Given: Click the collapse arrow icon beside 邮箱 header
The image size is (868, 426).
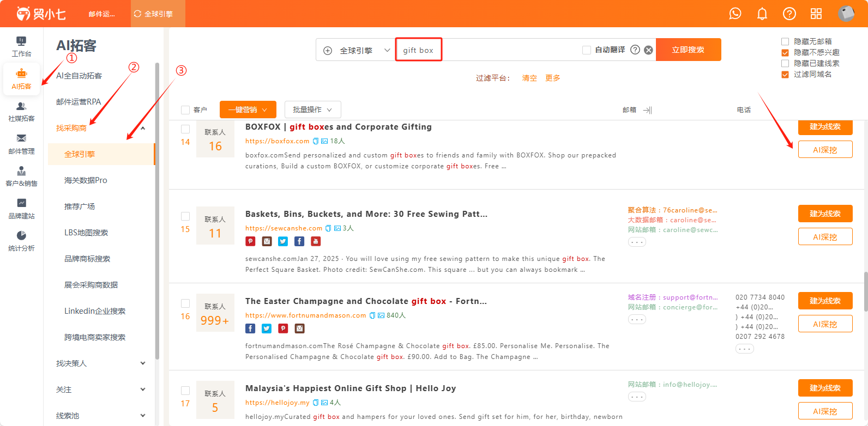Looking at the screenshot, I should pos(647,110).
